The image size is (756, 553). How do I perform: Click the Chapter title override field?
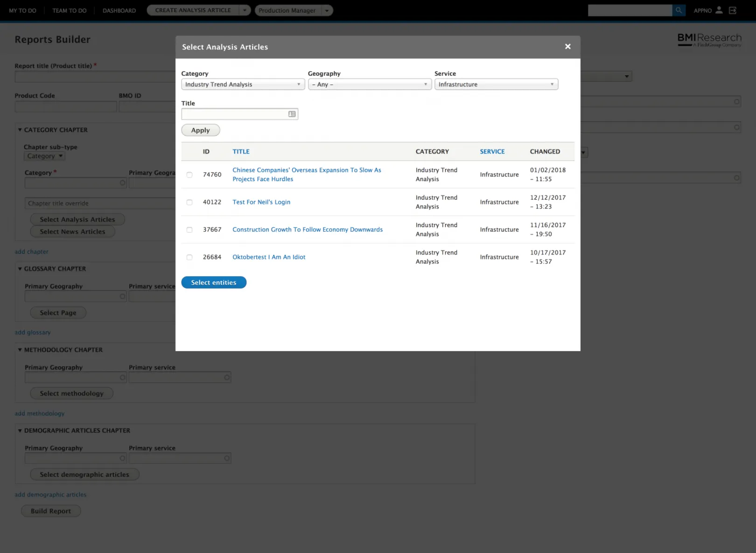tap(100, 203)
